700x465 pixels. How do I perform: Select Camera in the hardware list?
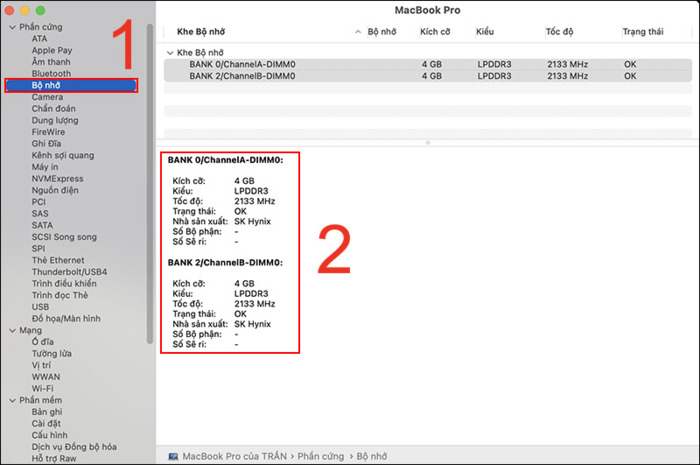(x=47, y=97)
